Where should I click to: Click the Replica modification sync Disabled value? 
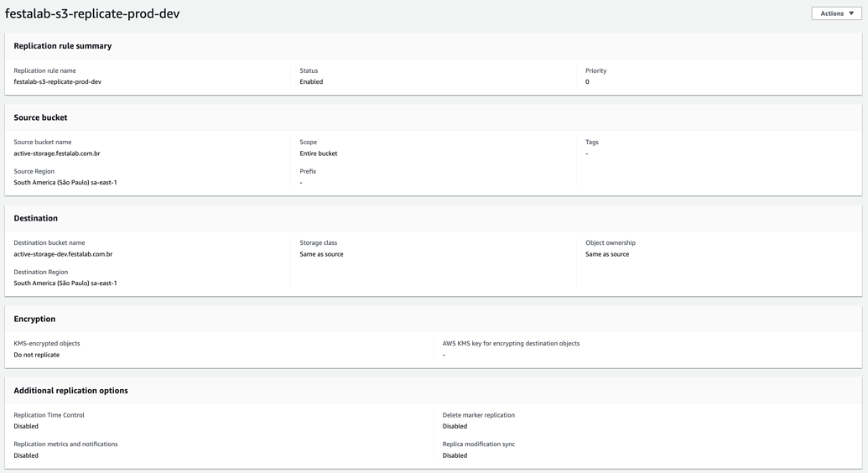(x=455, y=455)
